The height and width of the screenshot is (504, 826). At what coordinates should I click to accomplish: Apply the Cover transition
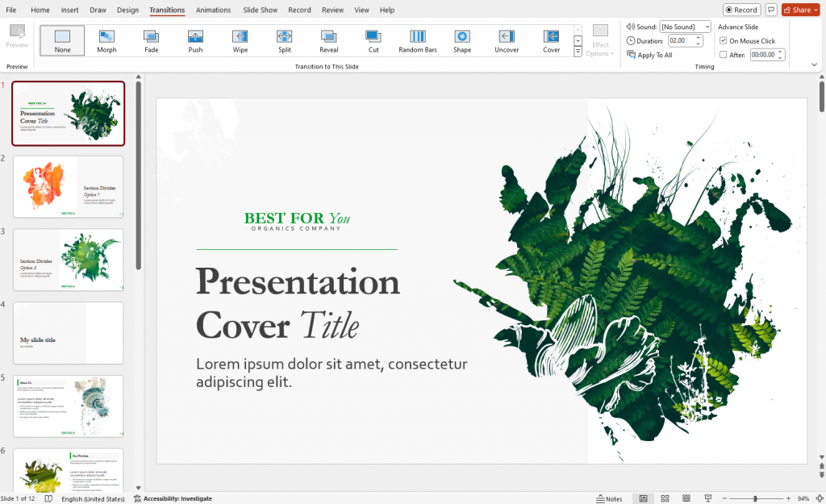click(x=551, y=40)
